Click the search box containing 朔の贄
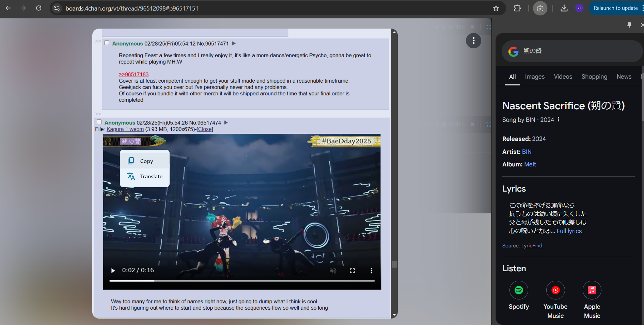 click(572, 51)
